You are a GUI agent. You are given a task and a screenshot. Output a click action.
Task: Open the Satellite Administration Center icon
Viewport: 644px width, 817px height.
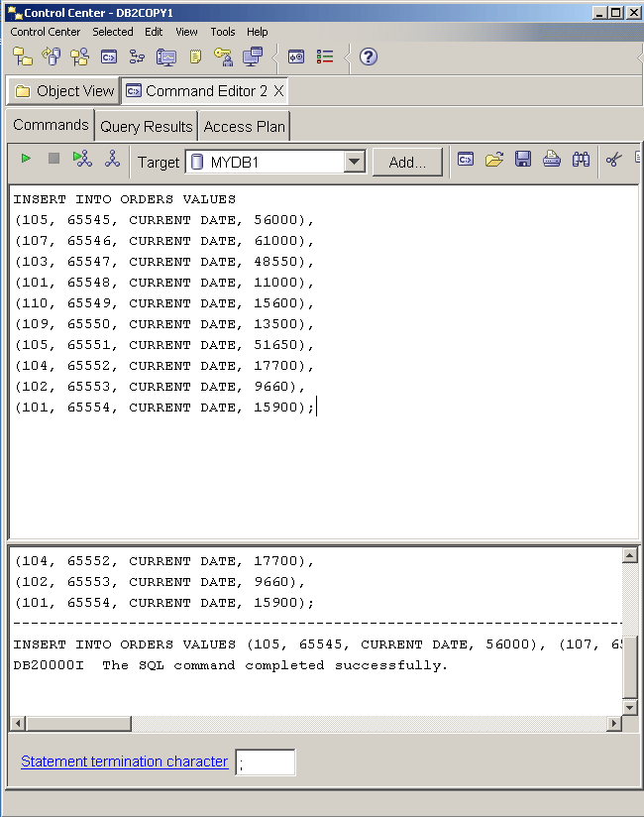[79, 57]
